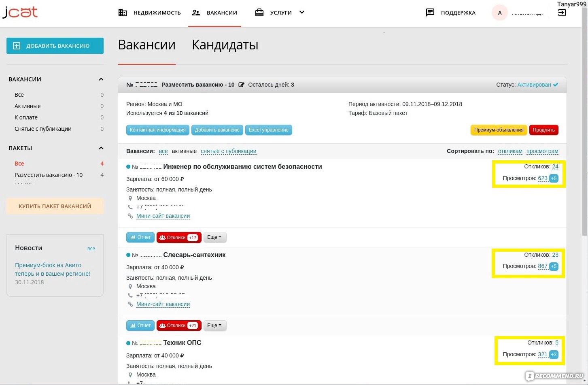Filter vacancies by 'все' link
Image resolution: width=588 pixels, height=385 pixels.
click(x=163, y=151)
